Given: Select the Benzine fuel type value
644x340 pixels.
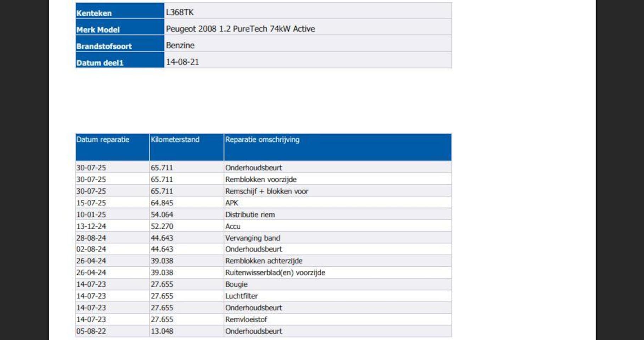Looking at the screenshot, I should click(180, 45).
